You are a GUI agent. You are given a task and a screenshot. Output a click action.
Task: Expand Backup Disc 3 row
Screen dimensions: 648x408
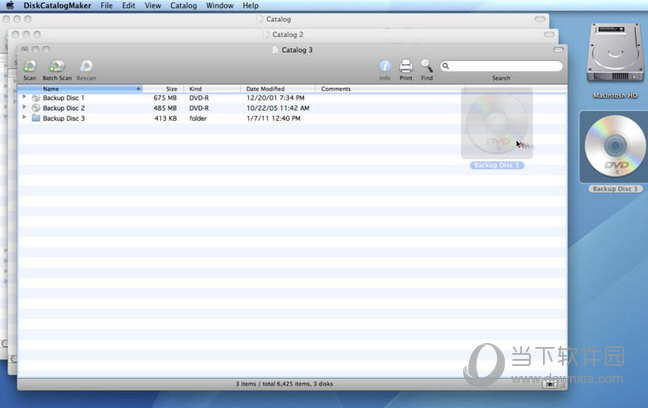(x=24, y=117)
